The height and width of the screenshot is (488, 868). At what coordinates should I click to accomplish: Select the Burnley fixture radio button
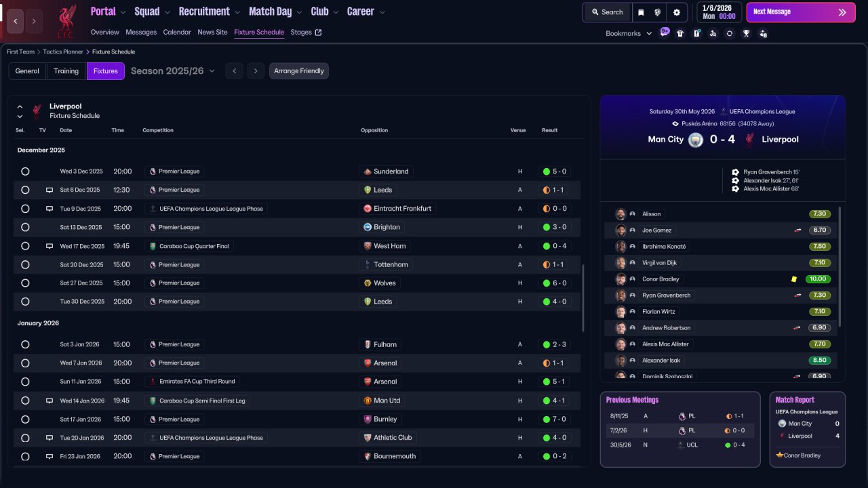pos(25,419)
